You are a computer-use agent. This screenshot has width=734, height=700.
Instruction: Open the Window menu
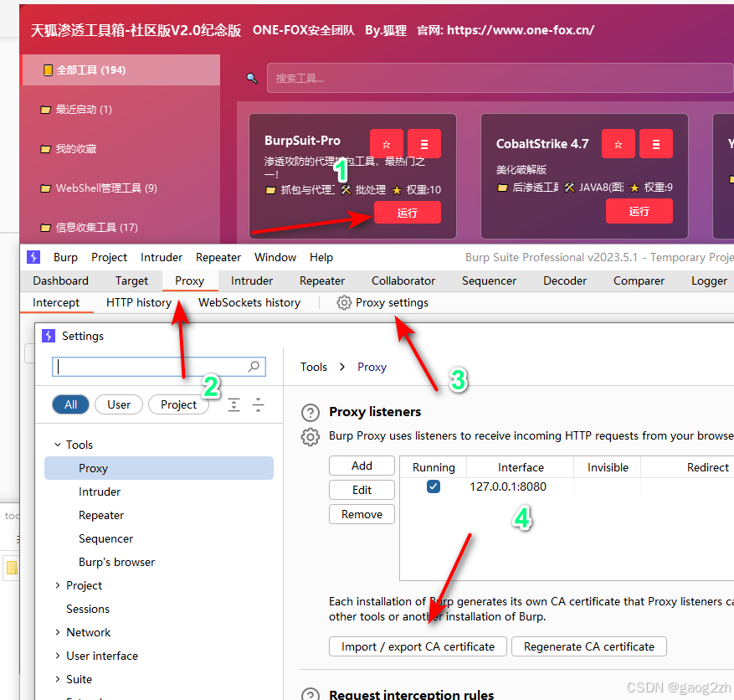coord(275,257)
